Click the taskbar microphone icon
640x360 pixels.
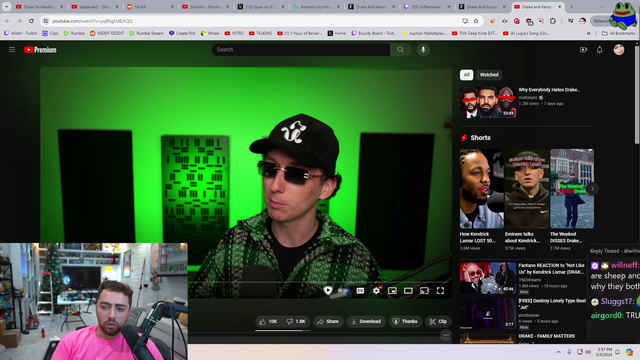pos(569,352)
